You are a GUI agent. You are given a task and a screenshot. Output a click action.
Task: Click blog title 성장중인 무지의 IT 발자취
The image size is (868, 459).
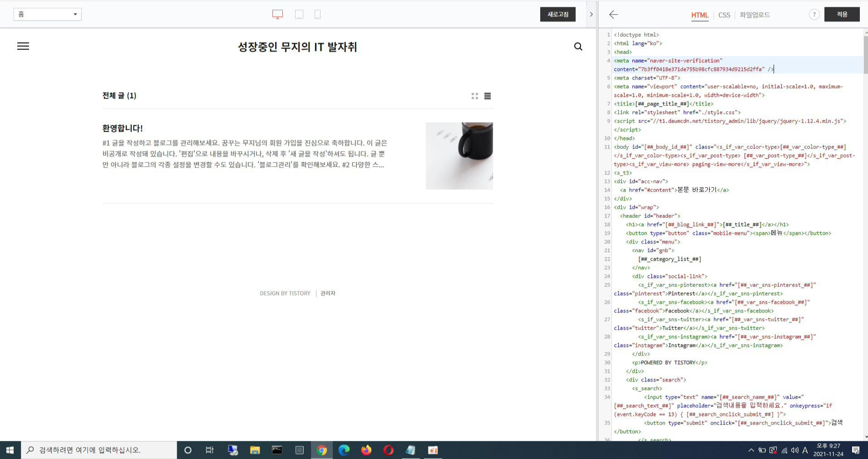[297, 47]
